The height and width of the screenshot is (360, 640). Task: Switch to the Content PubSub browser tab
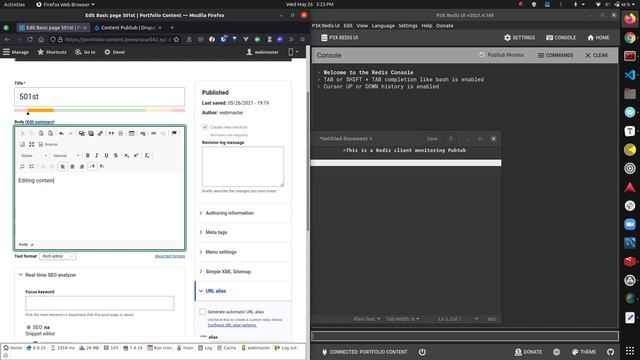pos(128,28)
